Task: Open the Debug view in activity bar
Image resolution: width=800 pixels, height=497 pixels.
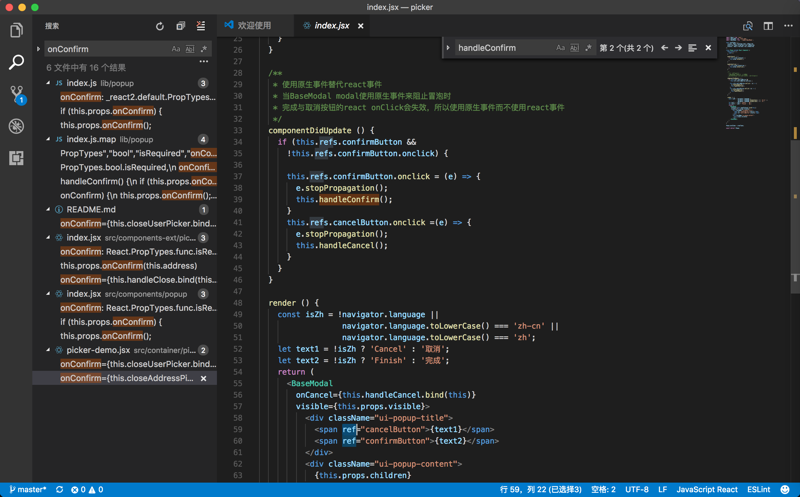Action: [16, 126]
